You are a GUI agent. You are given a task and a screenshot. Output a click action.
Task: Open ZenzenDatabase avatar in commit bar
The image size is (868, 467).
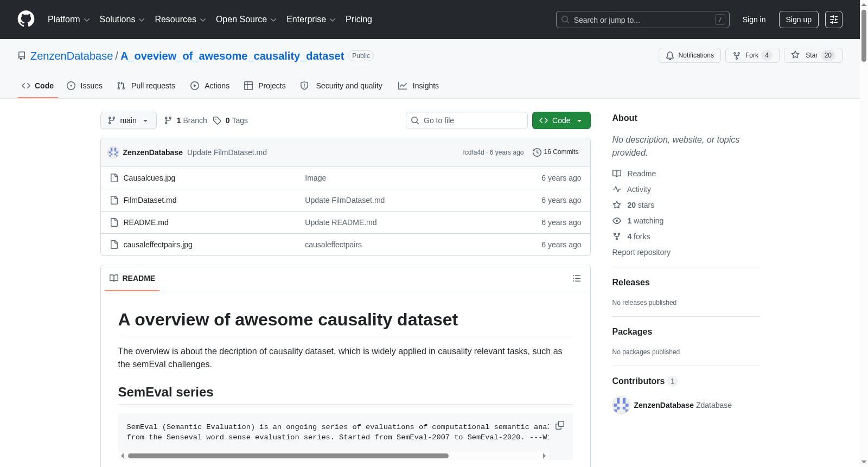tap(113, 152)
